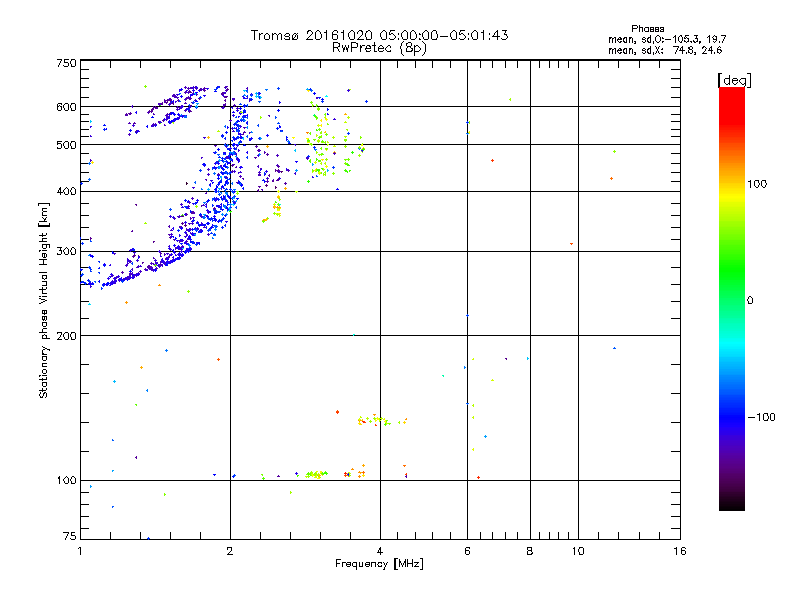Click the x-axis tick label '8'
This screenshot has height=600, width=800.
530,551
